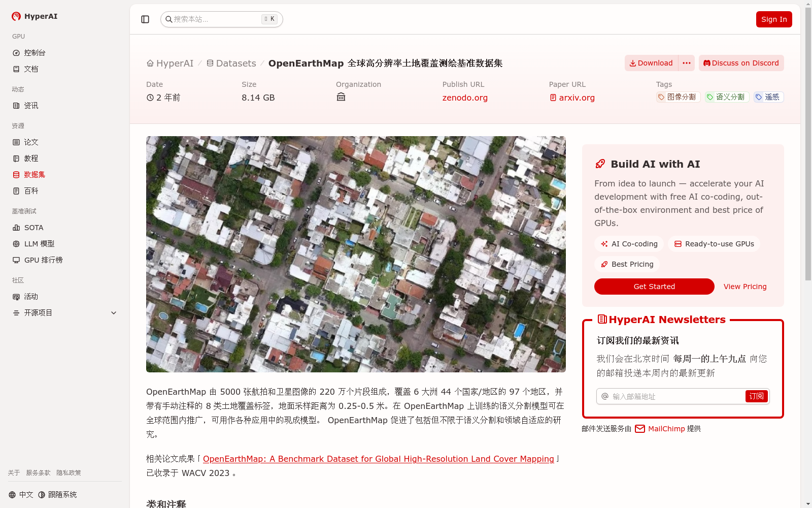Switch language via 中文 selector
This screenshot has width=812, height=508.
click(21, 495)
